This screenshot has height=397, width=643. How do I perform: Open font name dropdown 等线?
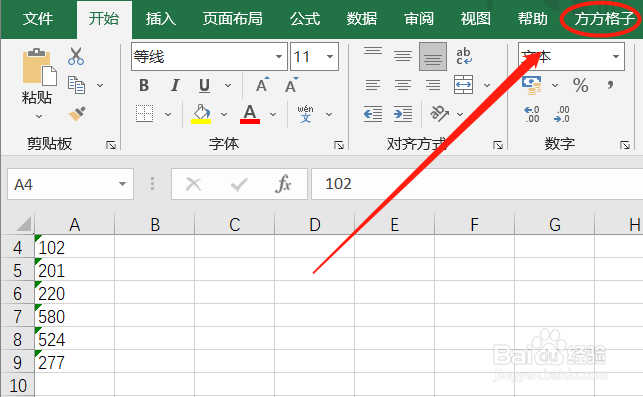[279, 56]
